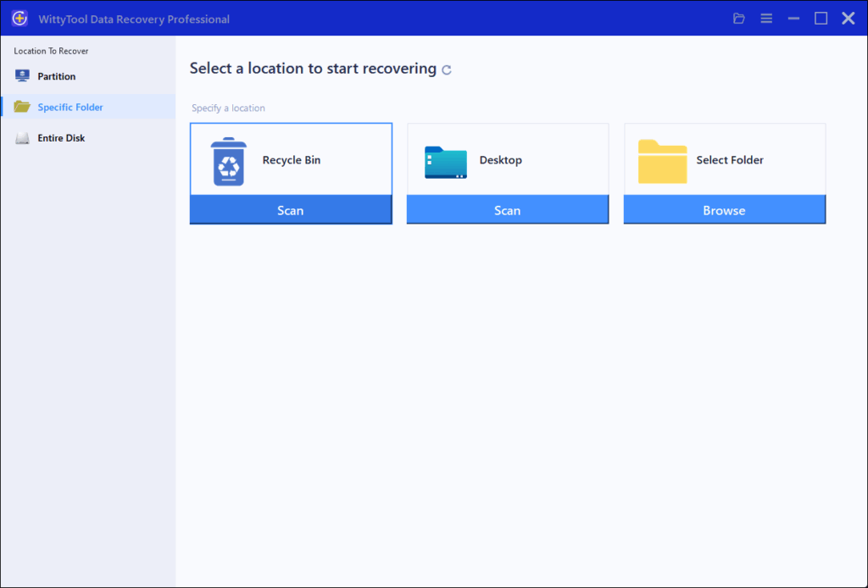Click the yellow Select Folder icon
Image resolution: width=868 pixels, height=588 pixels.
click(x=662, y=161)
